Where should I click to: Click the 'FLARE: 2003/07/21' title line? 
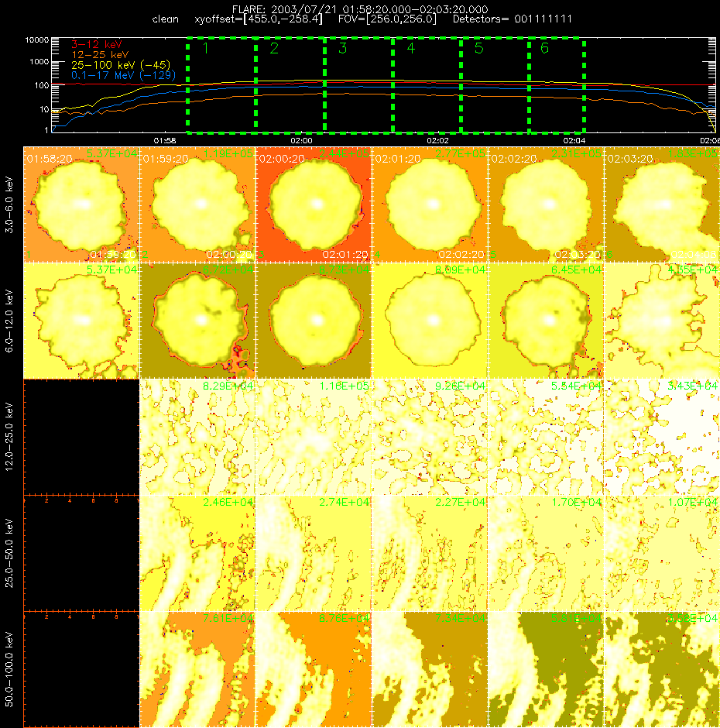[x=360, y=9]
